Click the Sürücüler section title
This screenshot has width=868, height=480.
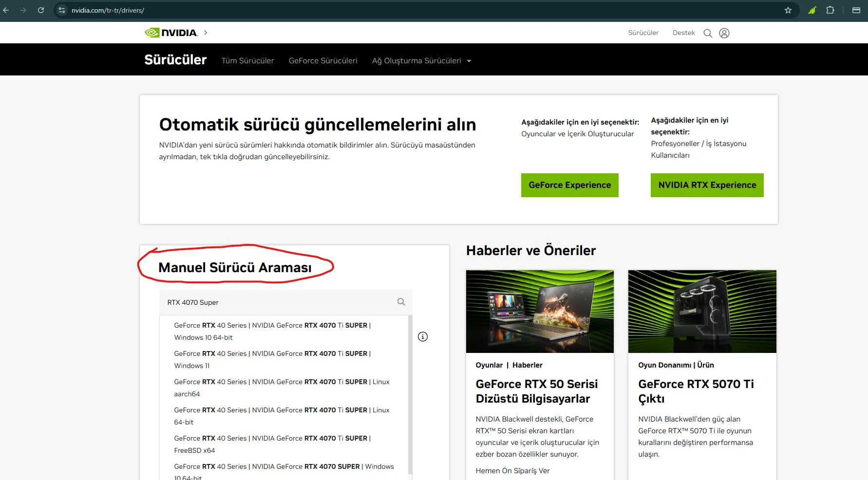[x=175, y=59]
